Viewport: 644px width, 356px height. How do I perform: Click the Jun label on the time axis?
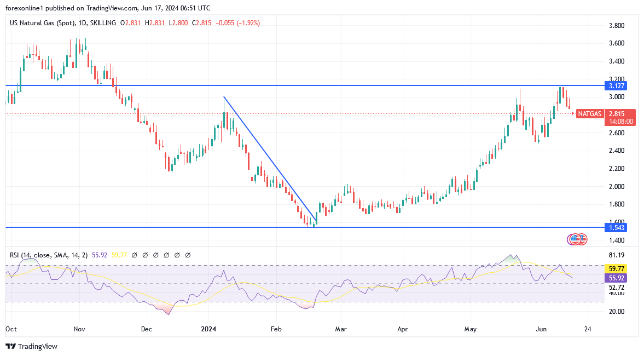pos(541,329)
